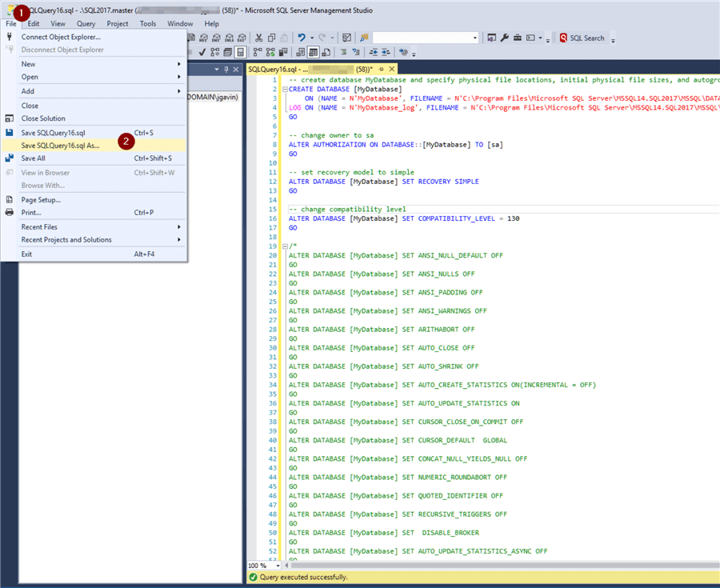Image resolution: width=720 pixels, height=588 pixels.
Task: Open the Query menu
Action: coord(86,23)
